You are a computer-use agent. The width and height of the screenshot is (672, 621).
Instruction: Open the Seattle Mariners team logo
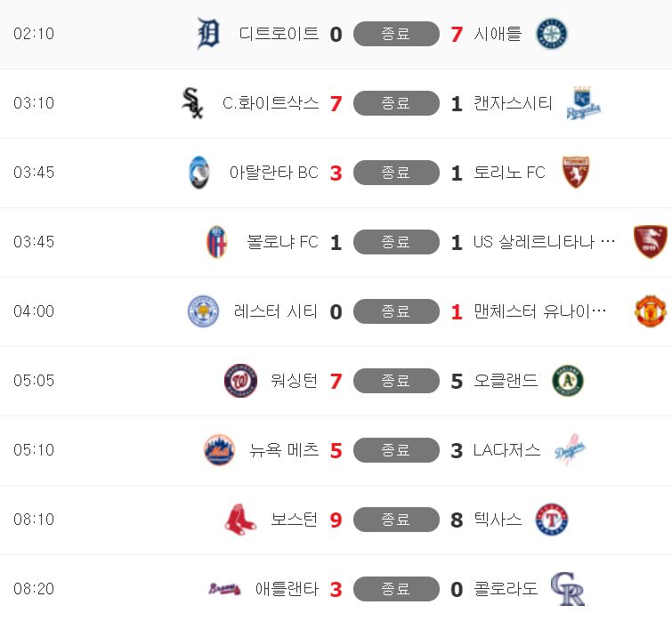552,34
